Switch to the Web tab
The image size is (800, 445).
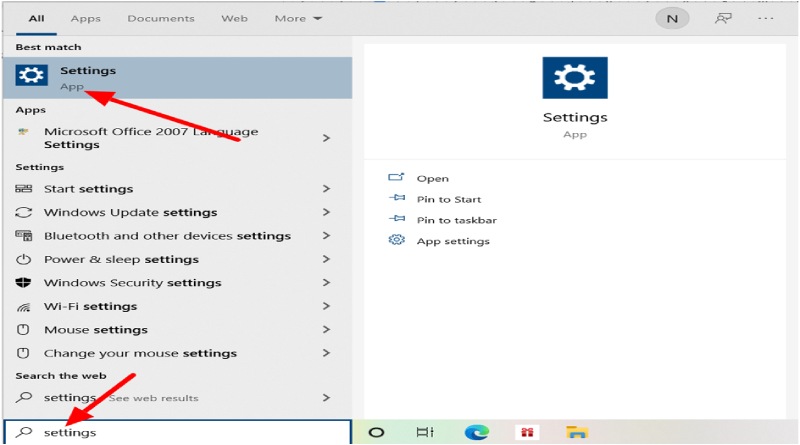point(234,18)
